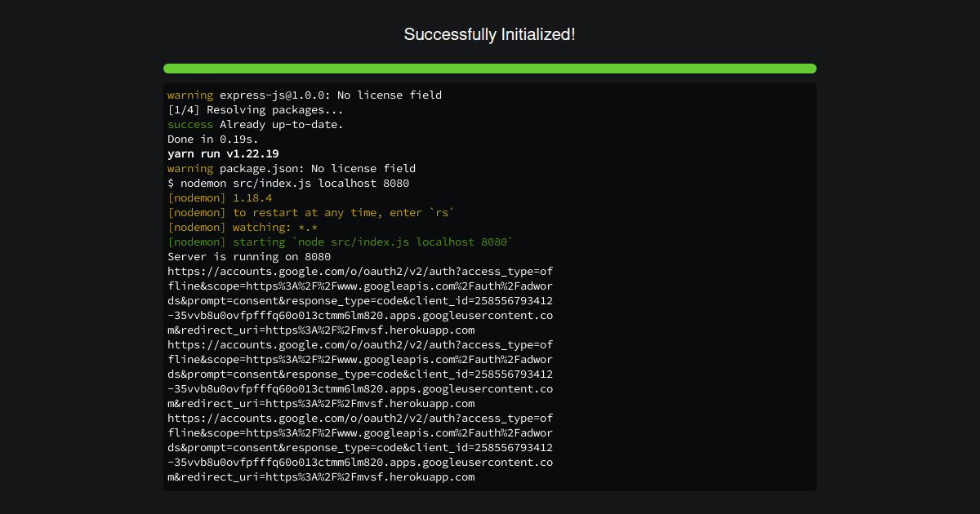The height and width of the screenshot is (514, 980).
Task: Select the "[1/4] Resolving packages..." line
Action: point(256,110)
